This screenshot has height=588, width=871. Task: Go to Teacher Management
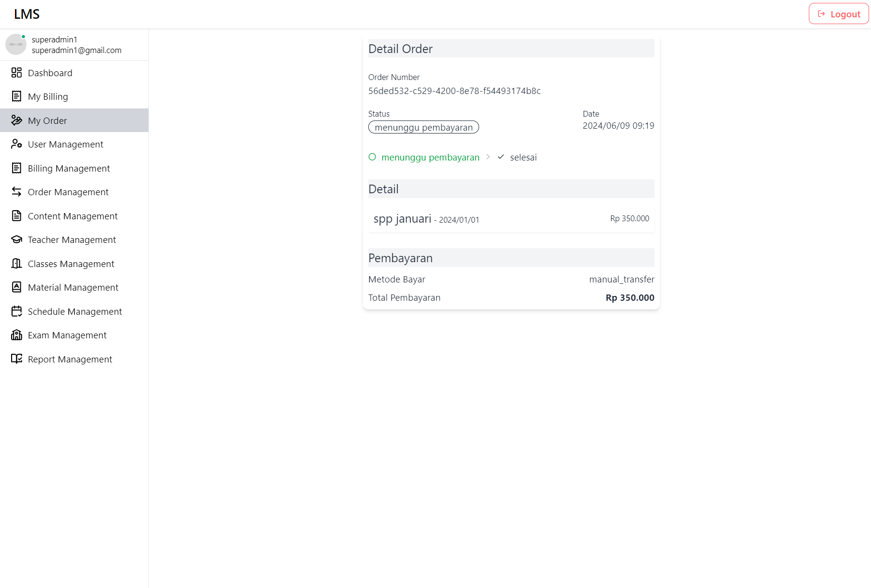pyautogui.click(x=74, y=240)
